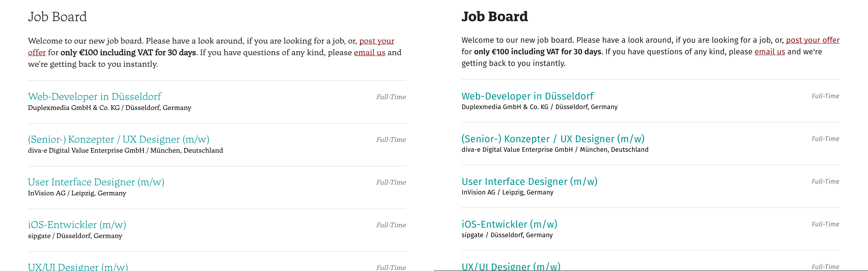The height and width of the screenshot is (271, 868).
Task: Open Web-Developer in Düsseldorf job, right panel
Action: 527,96
